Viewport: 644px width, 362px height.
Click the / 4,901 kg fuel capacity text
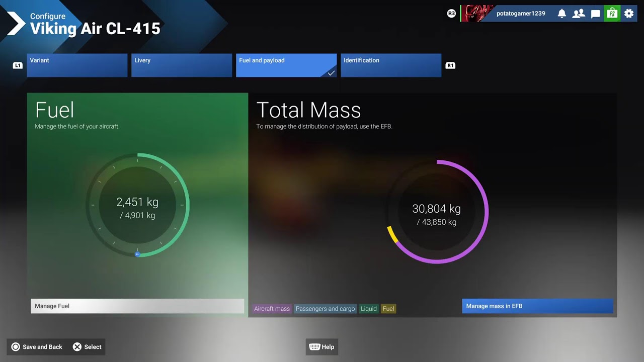click(137, 216)
